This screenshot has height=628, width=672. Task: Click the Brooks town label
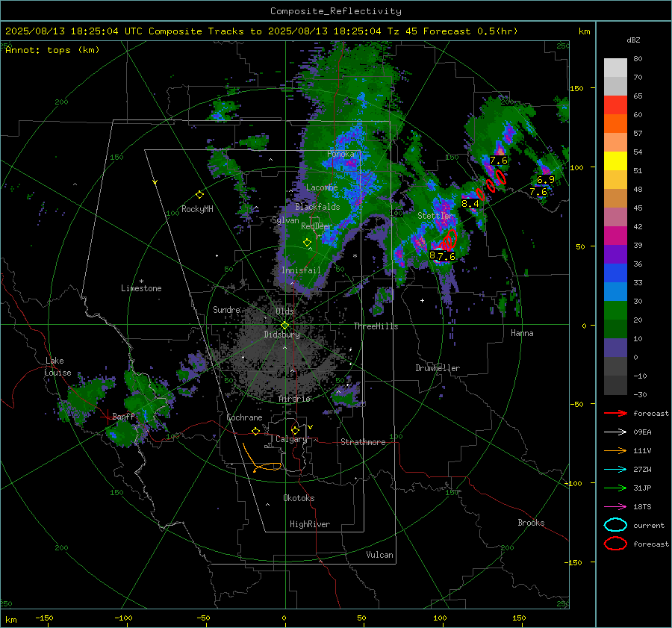(531, 523)
